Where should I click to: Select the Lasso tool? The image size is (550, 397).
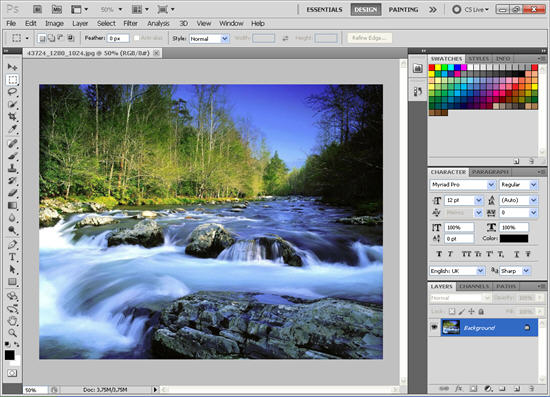point(12,92)
